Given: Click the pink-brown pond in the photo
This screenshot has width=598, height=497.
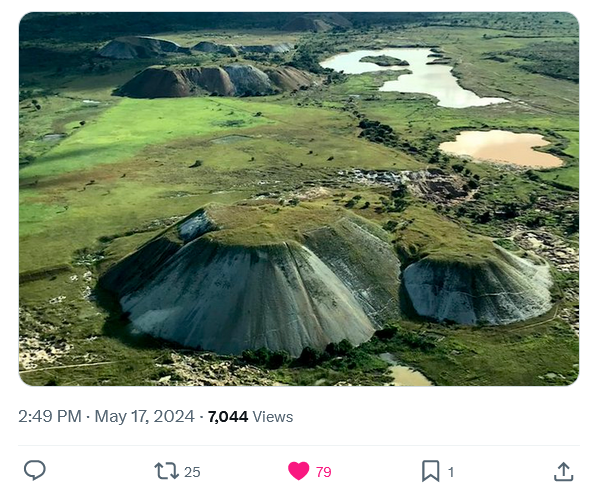Looking at the screenshot, I should [502, 149].
